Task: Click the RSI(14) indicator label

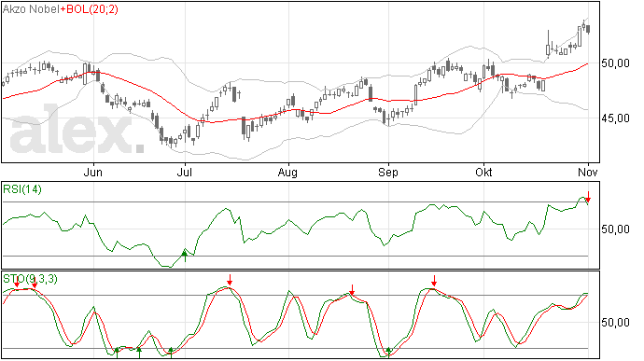Action: point(22,189)
